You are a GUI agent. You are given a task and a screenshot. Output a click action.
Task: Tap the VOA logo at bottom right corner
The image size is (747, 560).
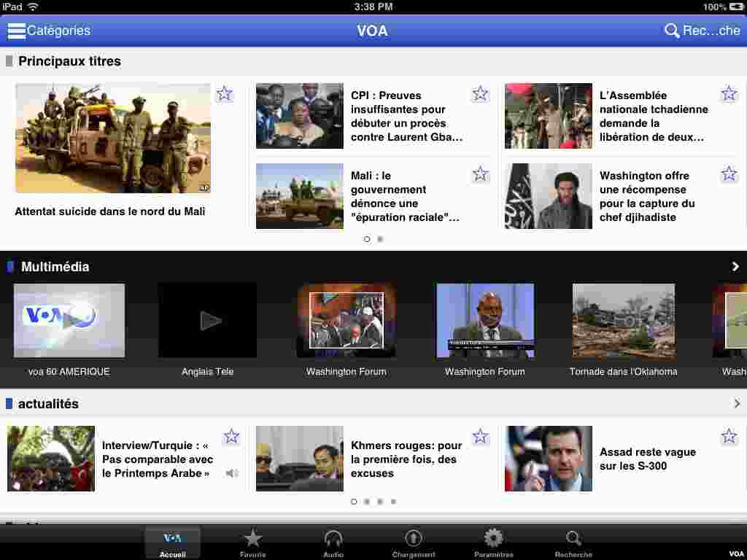736,553
